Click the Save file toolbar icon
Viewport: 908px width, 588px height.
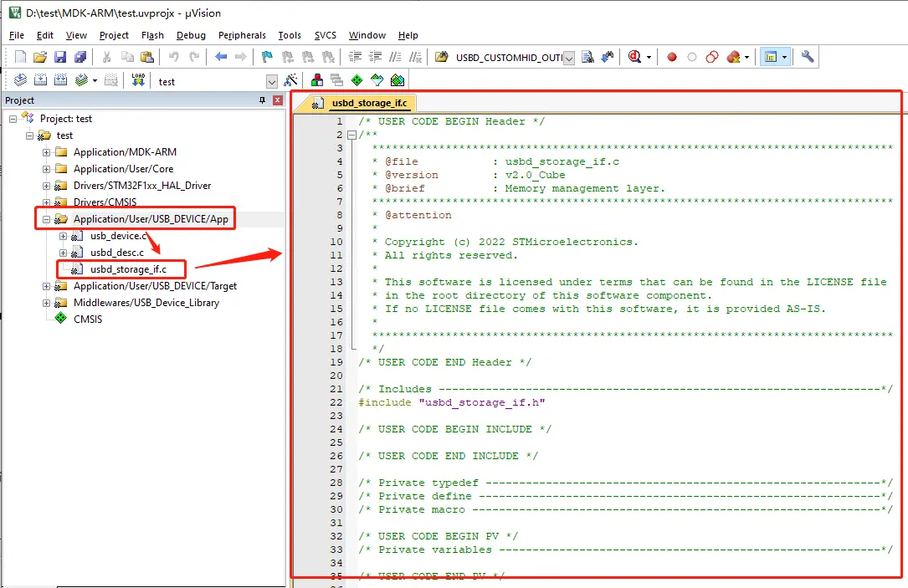tap(60, 57)
